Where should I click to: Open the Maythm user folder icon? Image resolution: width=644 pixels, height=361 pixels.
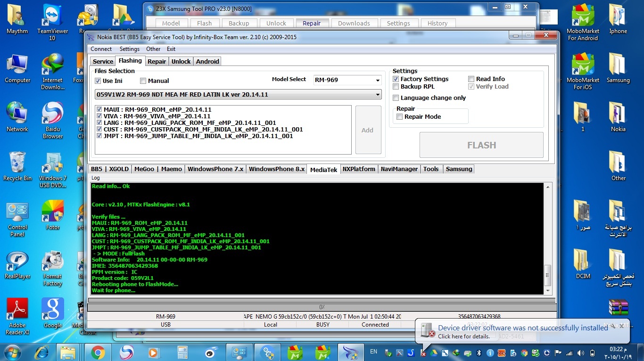(17, 19)
